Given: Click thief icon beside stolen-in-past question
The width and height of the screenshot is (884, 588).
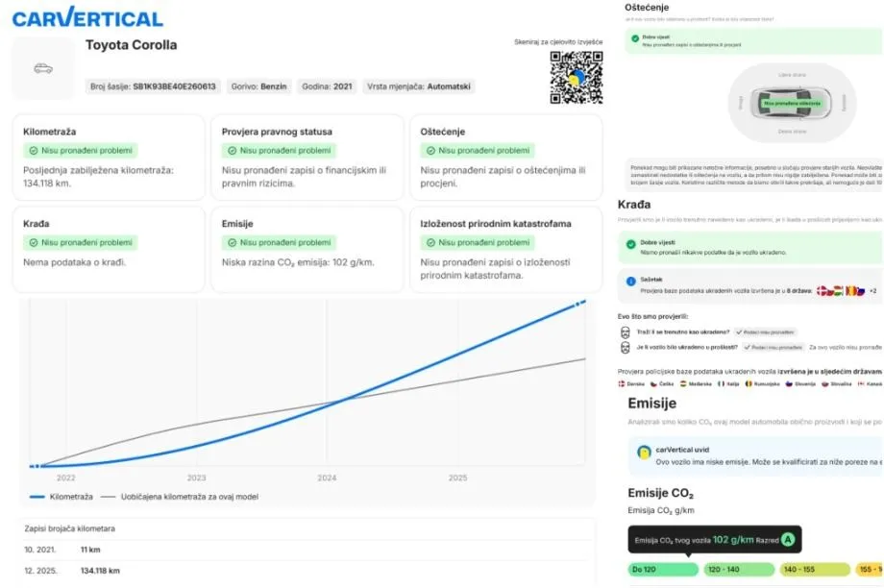Looking at the screenshot, I should coord(625,348).
